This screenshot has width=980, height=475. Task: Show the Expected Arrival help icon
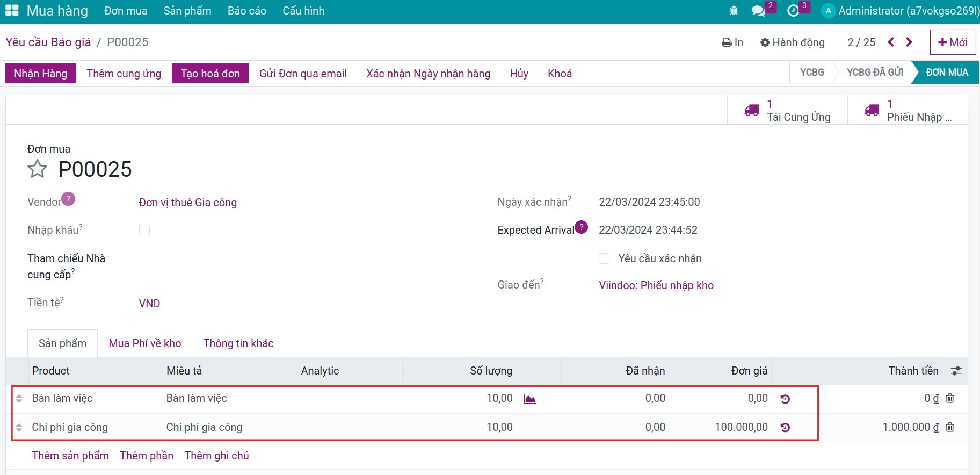tap(582, 227)
